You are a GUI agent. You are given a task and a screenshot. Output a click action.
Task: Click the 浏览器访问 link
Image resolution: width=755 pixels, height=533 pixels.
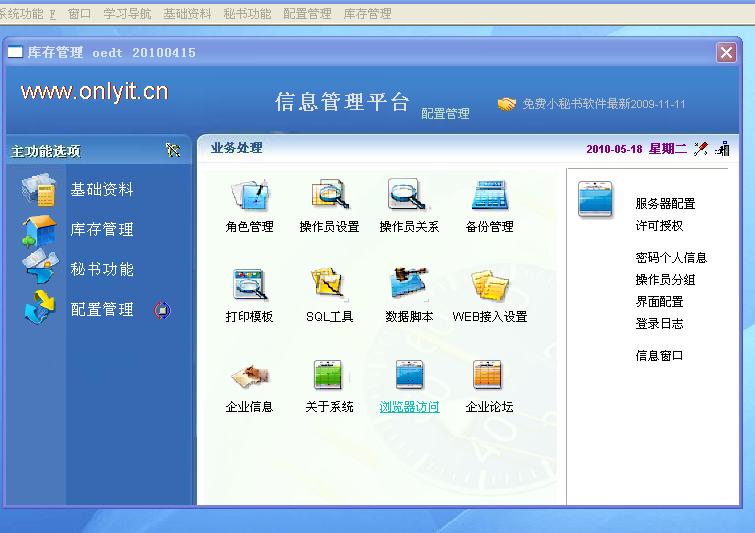(409, 407)
